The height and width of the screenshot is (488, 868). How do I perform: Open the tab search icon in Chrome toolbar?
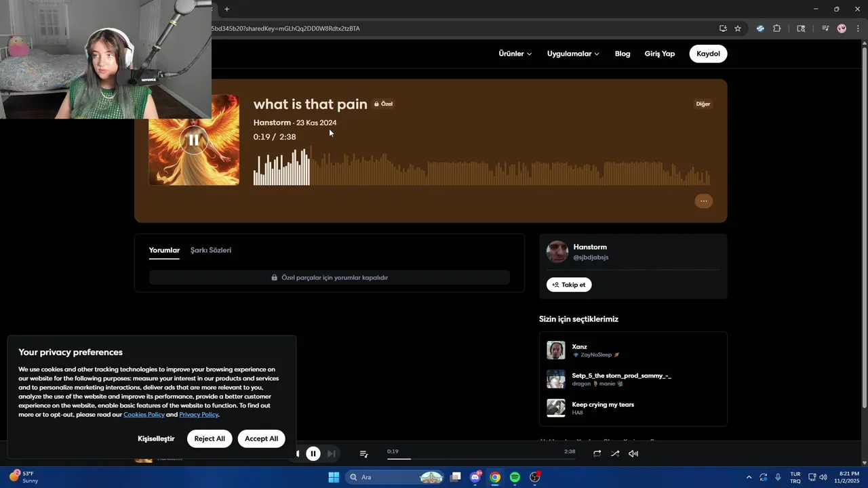tap(801, 28)
